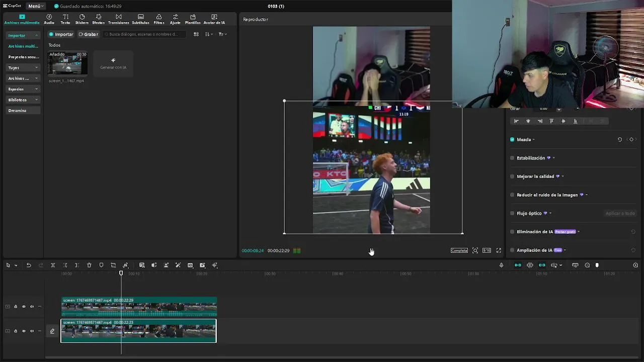Click the microphone record voiceover icon
This screenshot has height=362, width=644.
tap(501, 265)
